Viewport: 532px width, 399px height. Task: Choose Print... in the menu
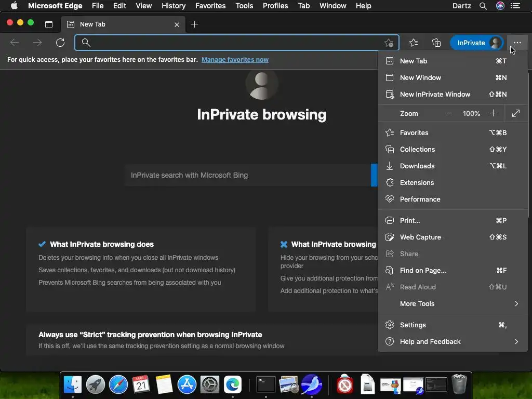point(453,220)
